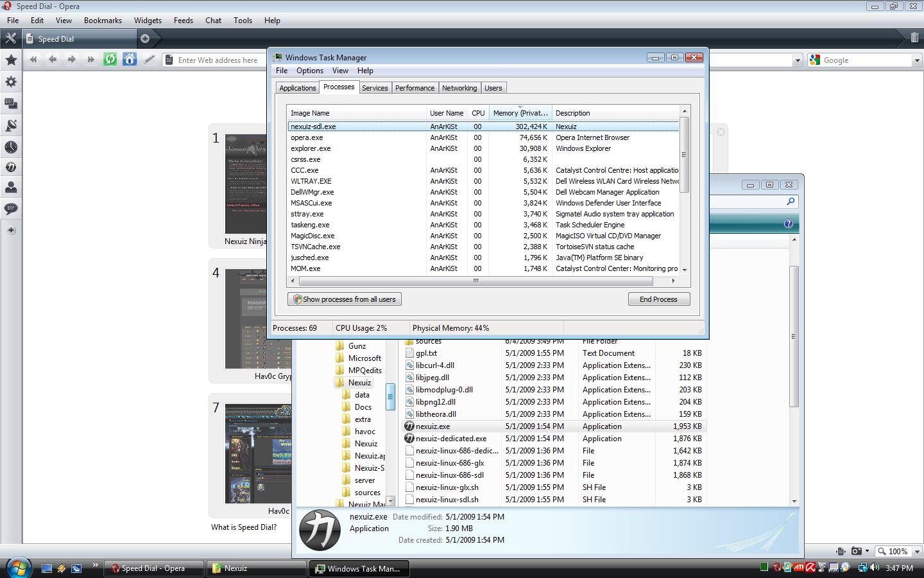Open Opera's Bookmarks panel star icon

pyautogui.click(x=11, y=60)
